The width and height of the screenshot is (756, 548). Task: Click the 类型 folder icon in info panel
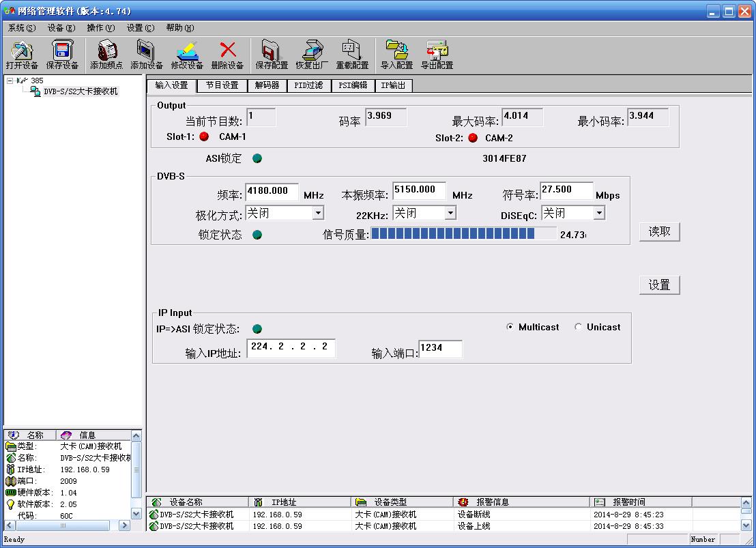11,447
